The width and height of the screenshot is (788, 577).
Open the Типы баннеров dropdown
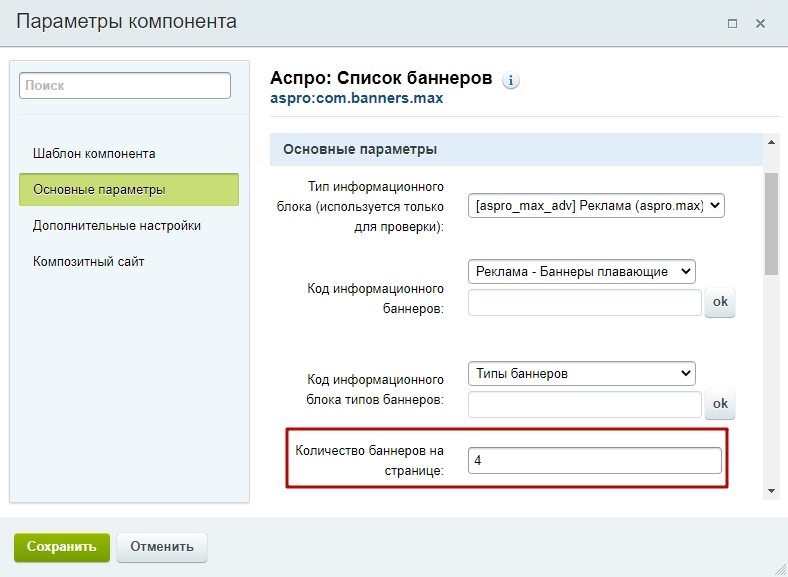581,373
